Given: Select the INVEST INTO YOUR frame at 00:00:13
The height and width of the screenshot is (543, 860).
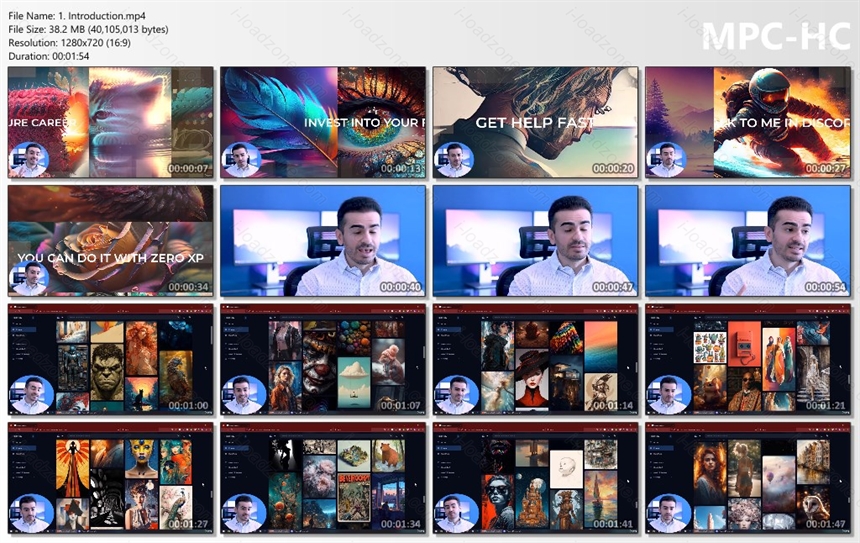Looking at the screenshot, I should (323, 122).
